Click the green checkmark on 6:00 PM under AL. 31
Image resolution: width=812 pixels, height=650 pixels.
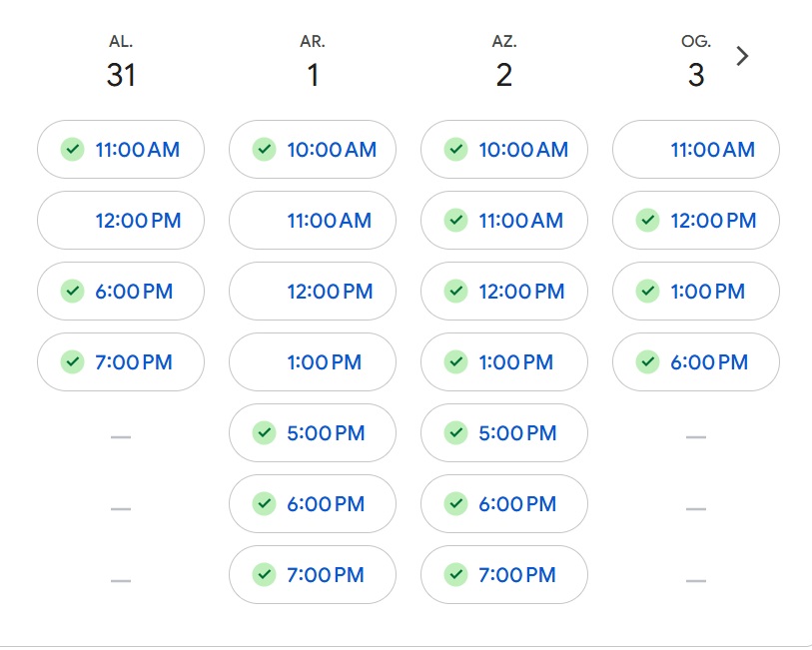pos(73,292)
